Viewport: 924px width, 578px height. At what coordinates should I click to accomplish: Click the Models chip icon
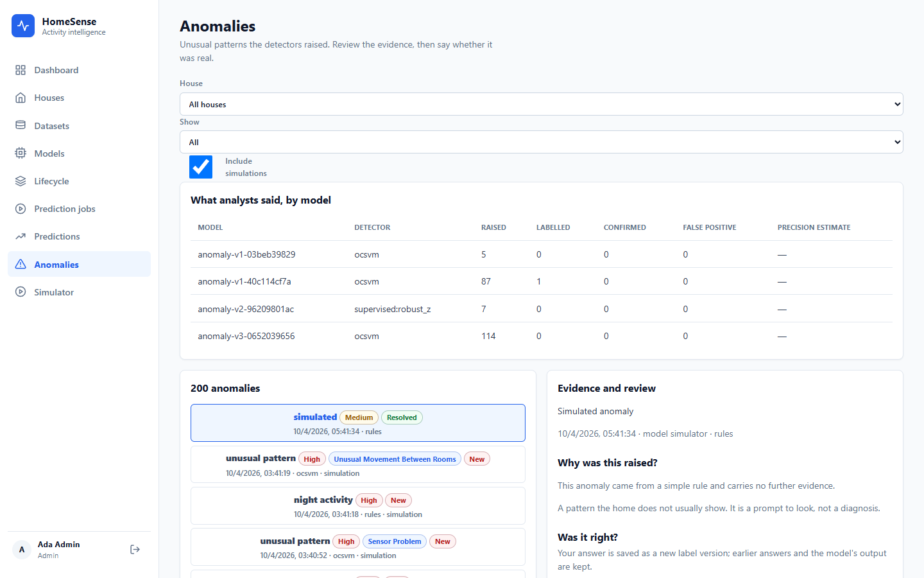(x=21, y=153)
